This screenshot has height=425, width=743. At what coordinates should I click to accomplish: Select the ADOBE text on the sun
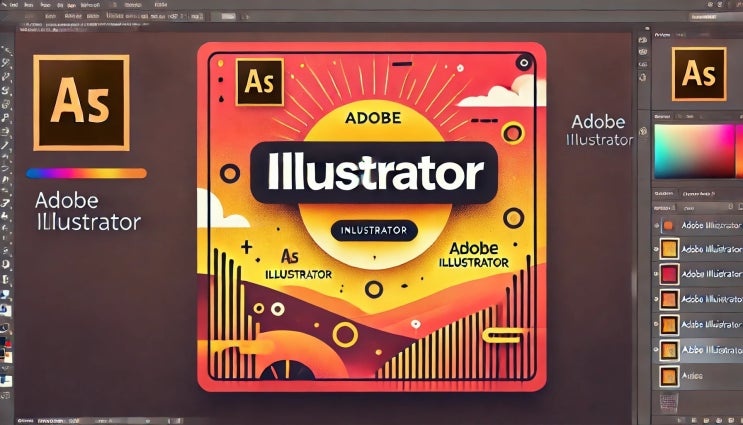pyautogui.click(x=373, y=118)
